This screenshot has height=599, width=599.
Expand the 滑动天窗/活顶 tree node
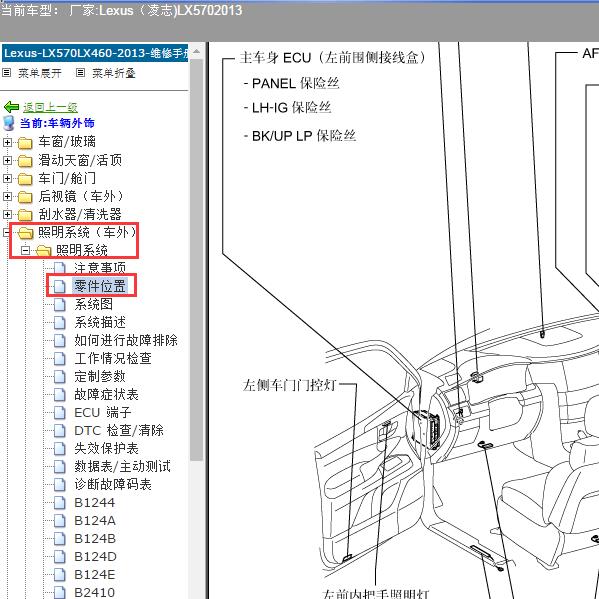click(x=7, y=160)
